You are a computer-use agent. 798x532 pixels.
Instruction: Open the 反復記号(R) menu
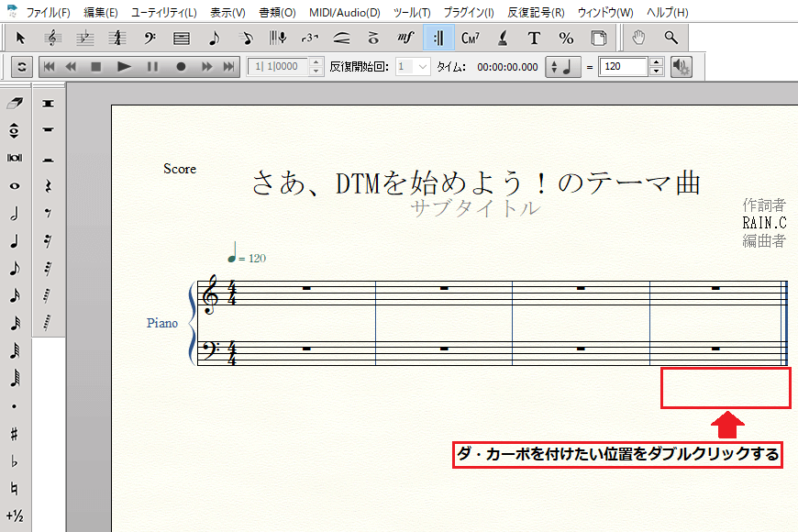pyautogui.click(x=536, y=13)
